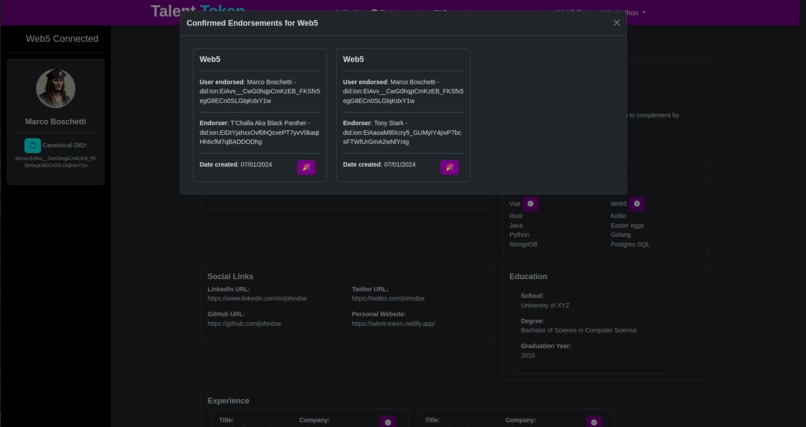806x427 pixels.
Task: Click the Education section heading
Action: click(528, 276)
